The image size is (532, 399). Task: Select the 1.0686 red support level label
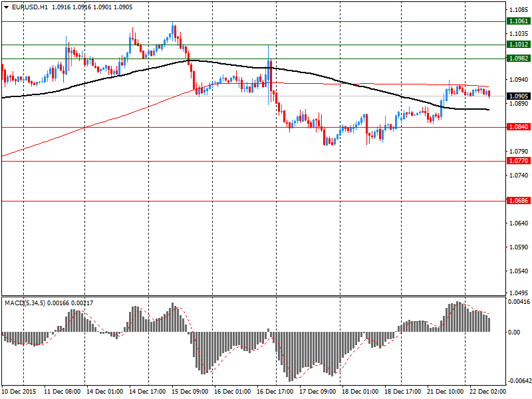pyautogui.click(x=519, y=201)
